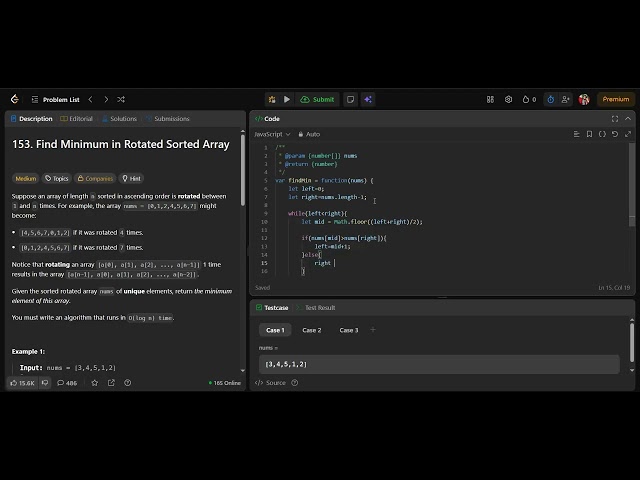Open the 486 comments

tap(67, 383)
